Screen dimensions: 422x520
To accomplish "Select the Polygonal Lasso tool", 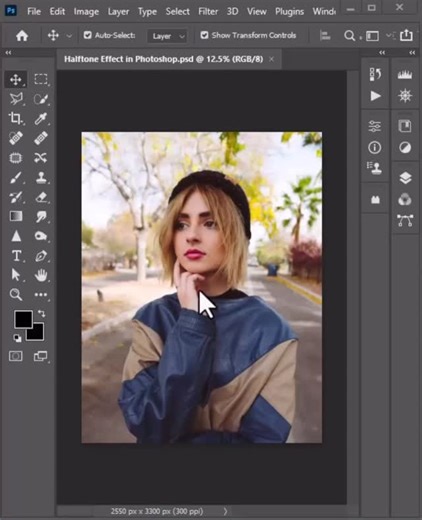I will [16, 99].
